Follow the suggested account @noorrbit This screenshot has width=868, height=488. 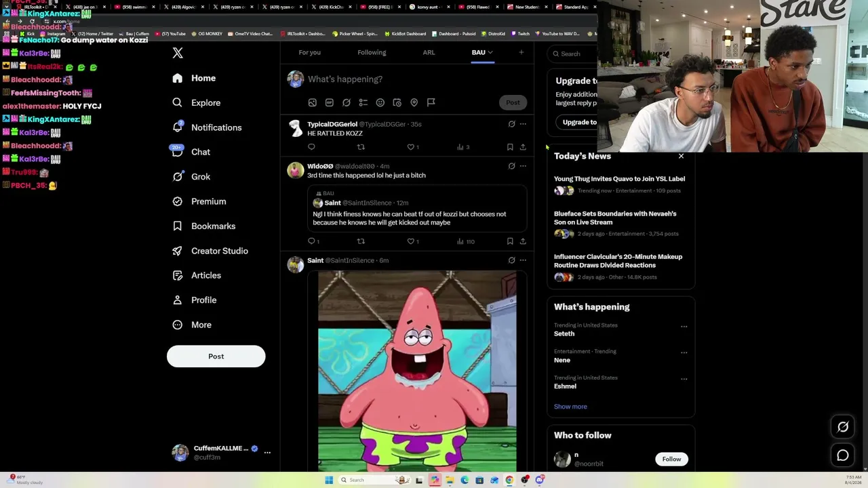click(671, 459)
